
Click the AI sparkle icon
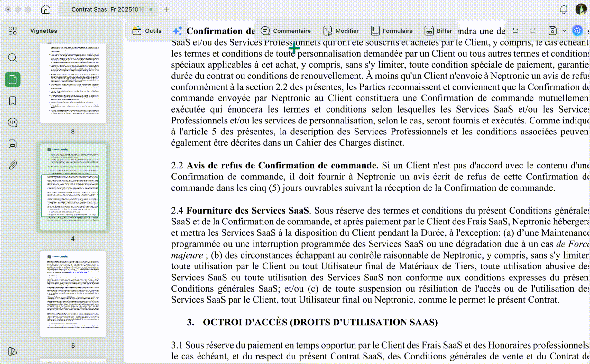[x=178, y=31]
